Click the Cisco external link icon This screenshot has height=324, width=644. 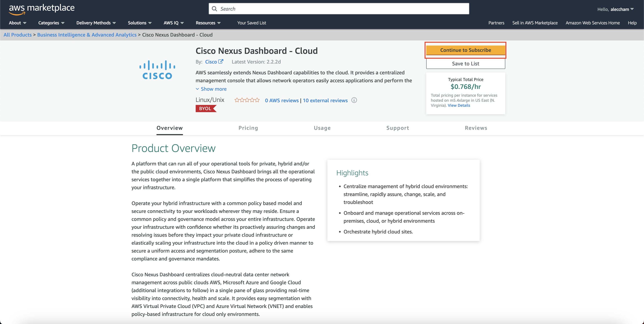point(221,62)
